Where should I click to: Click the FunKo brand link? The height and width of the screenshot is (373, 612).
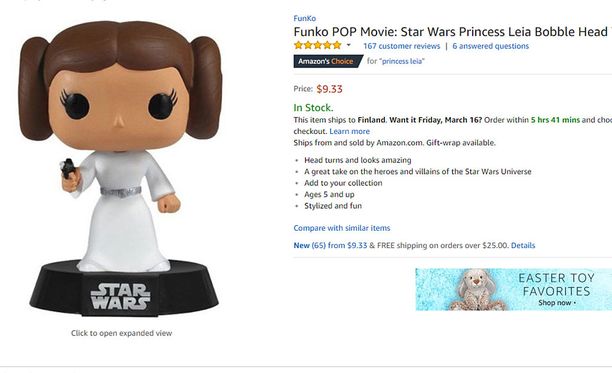pyautogui.click(x=304, y=18)
